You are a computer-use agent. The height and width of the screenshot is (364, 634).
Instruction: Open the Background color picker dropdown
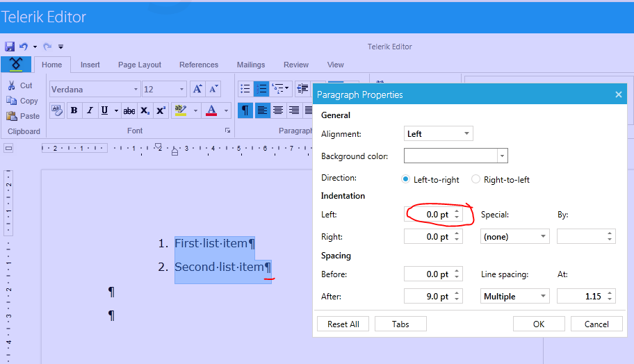click(x=502, y=156)
